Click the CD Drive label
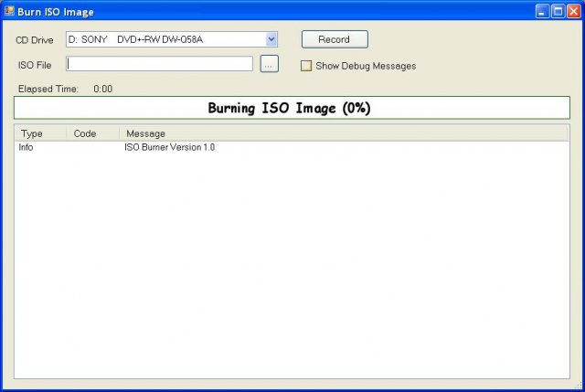The image size is (585, 392). (x=35, y=40)
